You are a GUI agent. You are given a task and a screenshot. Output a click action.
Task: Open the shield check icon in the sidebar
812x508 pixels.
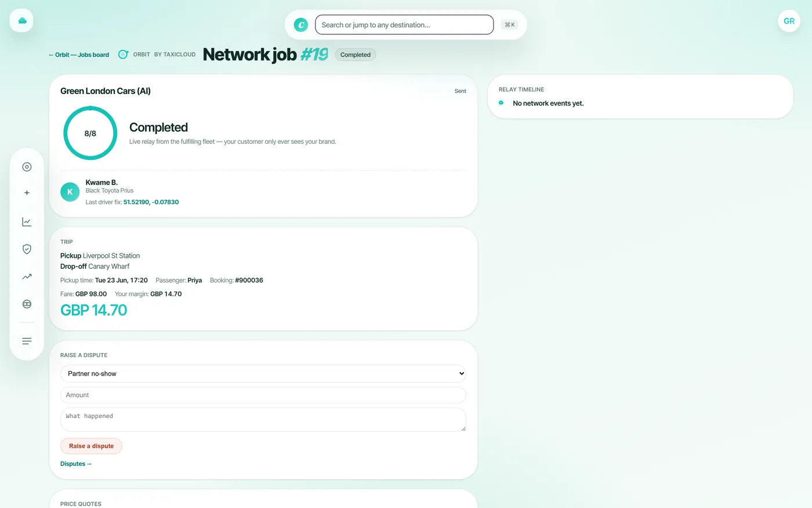coord(27,249)
